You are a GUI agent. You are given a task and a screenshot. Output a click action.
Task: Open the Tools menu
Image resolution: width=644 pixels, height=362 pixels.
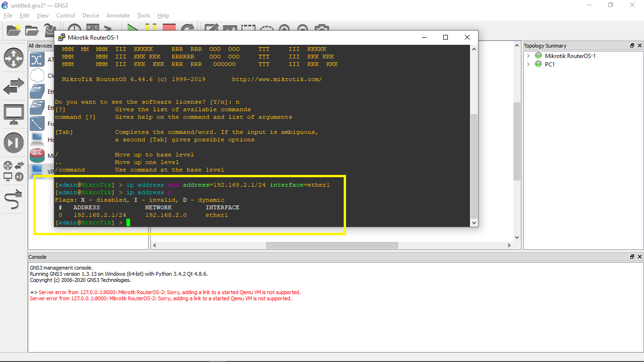pyautogui.click(x=143, y=16)
